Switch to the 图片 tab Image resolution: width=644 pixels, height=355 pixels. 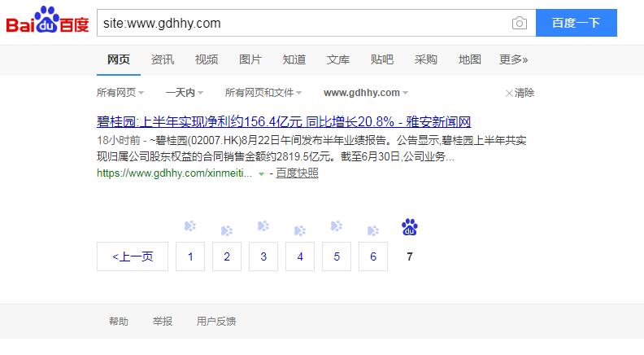click(250, 59)
